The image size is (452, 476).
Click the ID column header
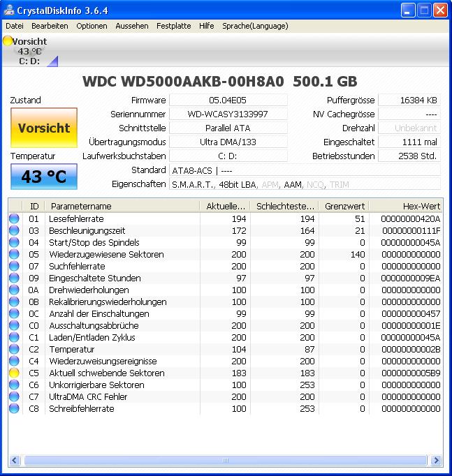coord(34,206)
